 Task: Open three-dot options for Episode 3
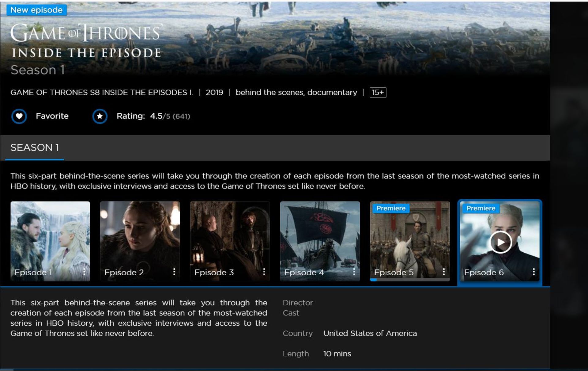click(x=264, y=272)
